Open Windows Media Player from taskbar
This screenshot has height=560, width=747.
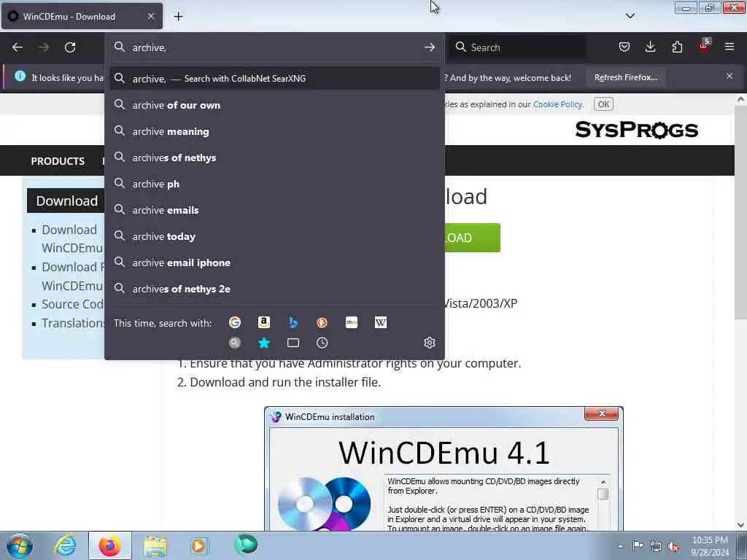(x=198, y=545)
